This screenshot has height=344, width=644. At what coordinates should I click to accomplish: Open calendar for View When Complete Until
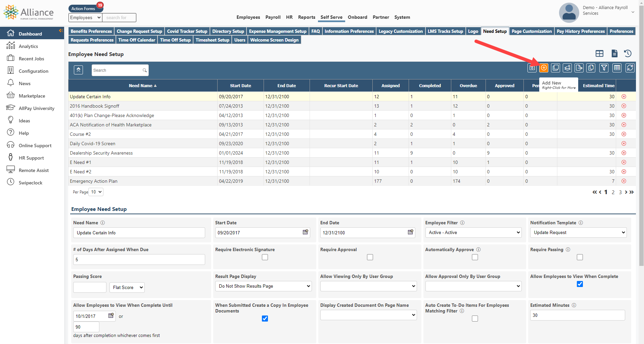click(x=111, y=316)
